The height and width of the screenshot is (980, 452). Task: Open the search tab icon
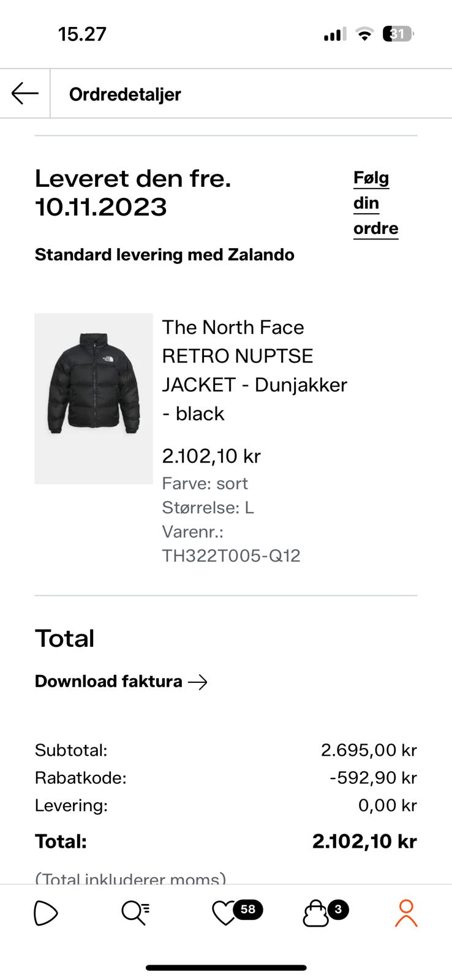(x=135, y=913)
